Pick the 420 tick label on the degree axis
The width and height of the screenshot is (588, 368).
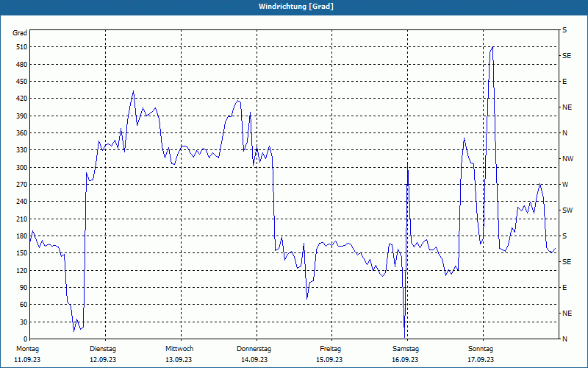click(x=21, y=99)
